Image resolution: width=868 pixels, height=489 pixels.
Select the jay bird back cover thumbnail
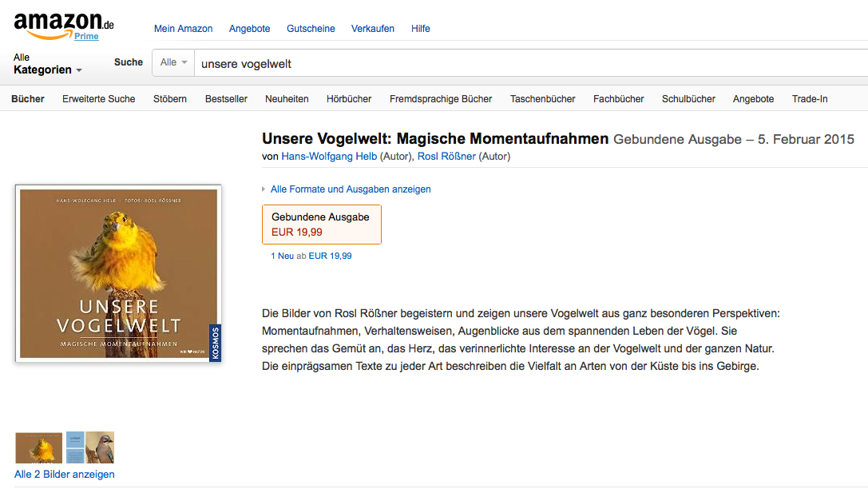[x=90, y=447]
